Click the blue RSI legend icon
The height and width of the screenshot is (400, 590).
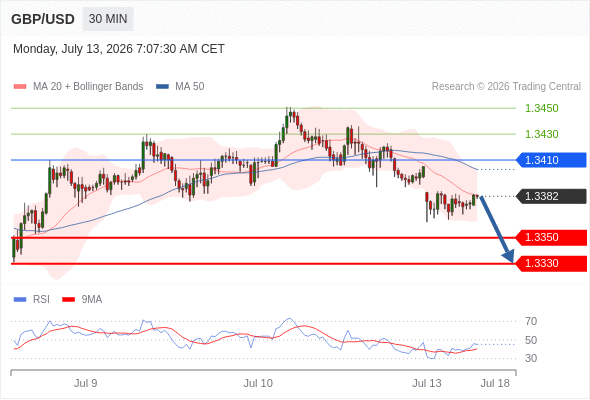pyautogui.click(x=20, y=300)
